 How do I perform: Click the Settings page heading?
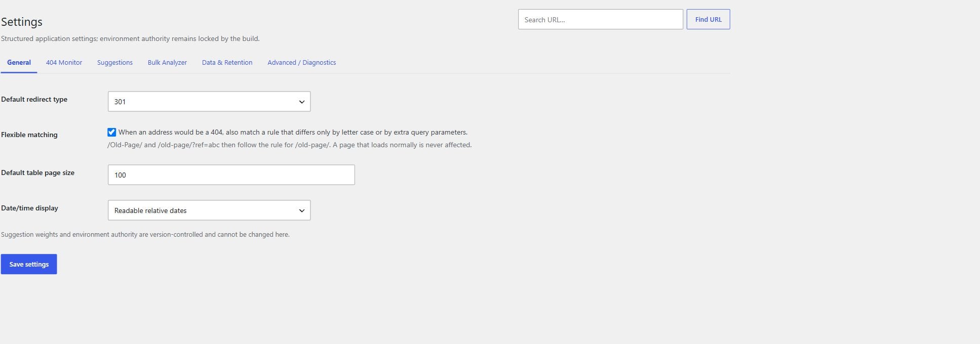point(22,22)
